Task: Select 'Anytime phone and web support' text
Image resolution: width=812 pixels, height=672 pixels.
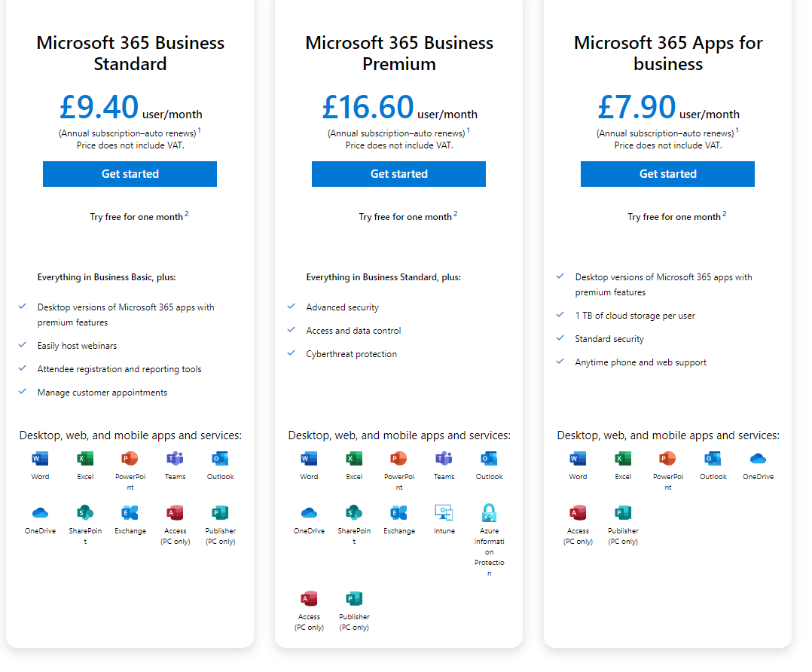Action: point(640,362)
